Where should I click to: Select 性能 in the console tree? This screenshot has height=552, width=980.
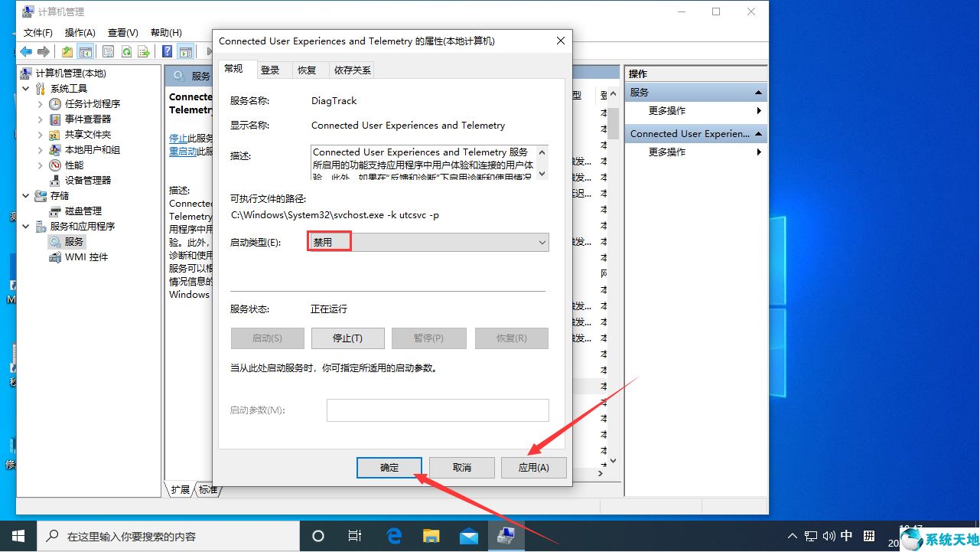click(74, 165)
